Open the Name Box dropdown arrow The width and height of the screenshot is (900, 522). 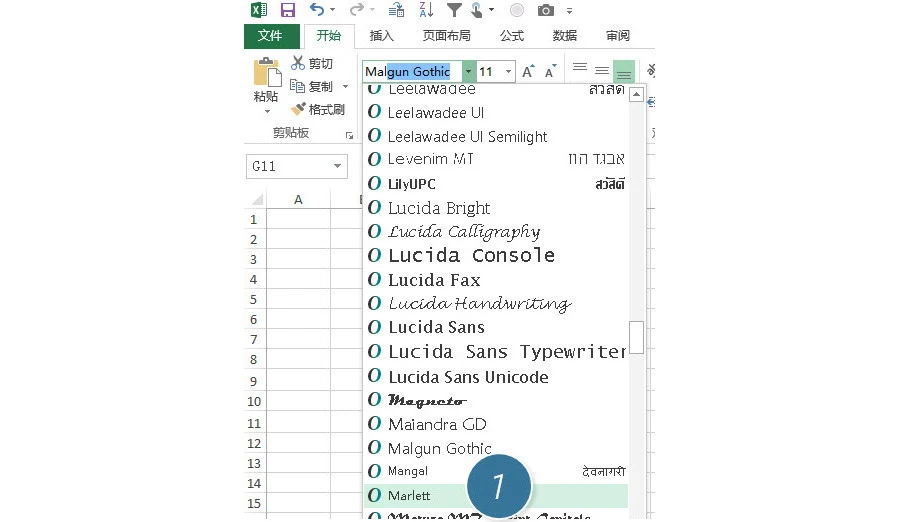point(338,166)
